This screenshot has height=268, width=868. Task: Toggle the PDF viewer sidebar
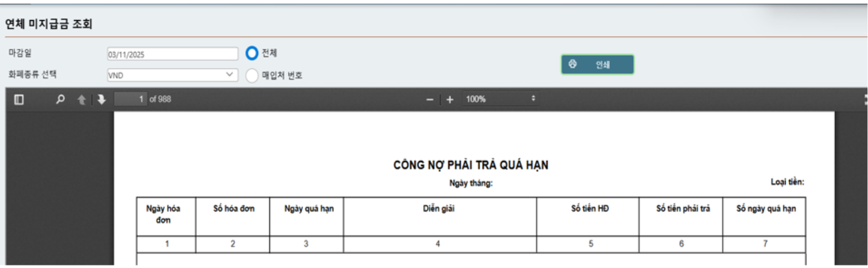(19, 99)
